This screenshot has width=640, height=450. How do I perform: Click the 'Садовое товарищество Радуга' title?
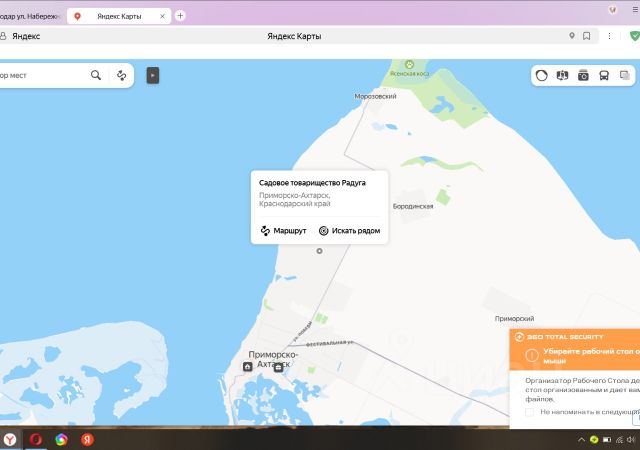click(312, 183)
